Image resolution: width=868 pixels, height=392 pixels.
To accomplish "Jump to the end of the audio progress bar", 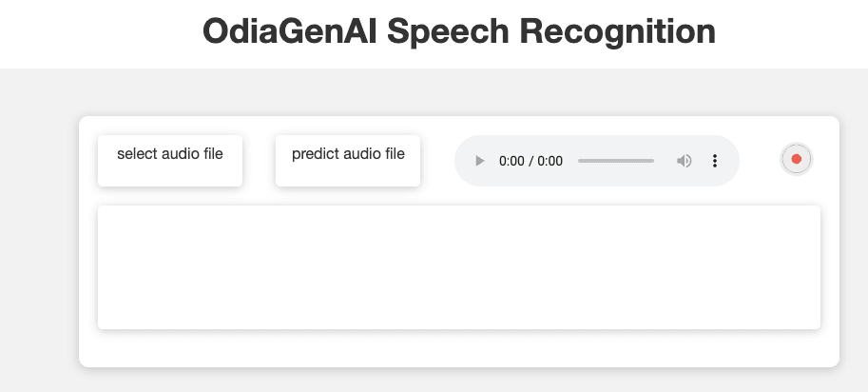I will coord(653,161).
